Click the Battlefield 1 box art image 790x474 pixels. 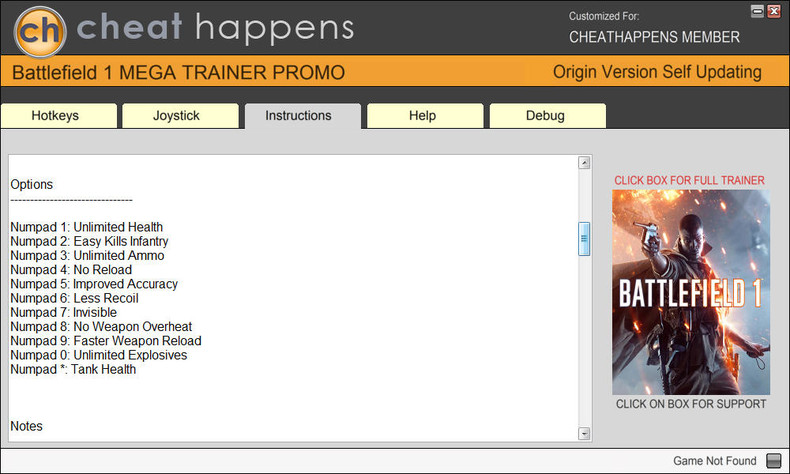[690, 291]
